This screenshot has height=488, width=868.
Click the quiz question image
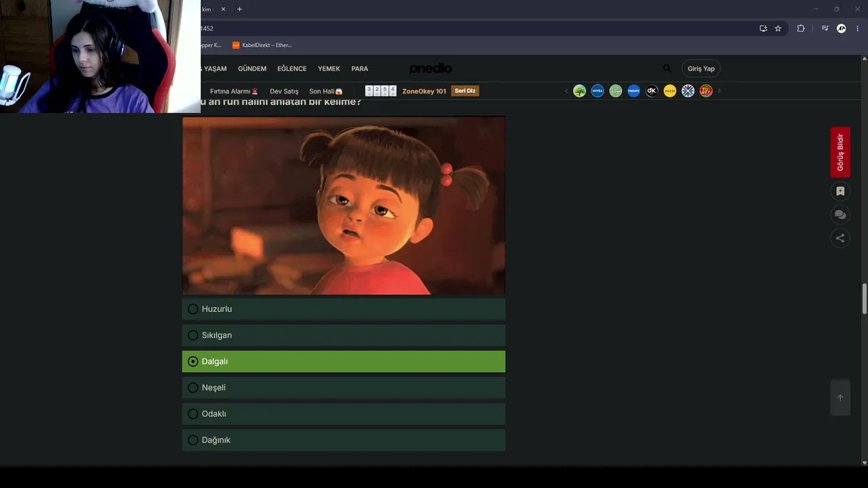coord(344,205)
